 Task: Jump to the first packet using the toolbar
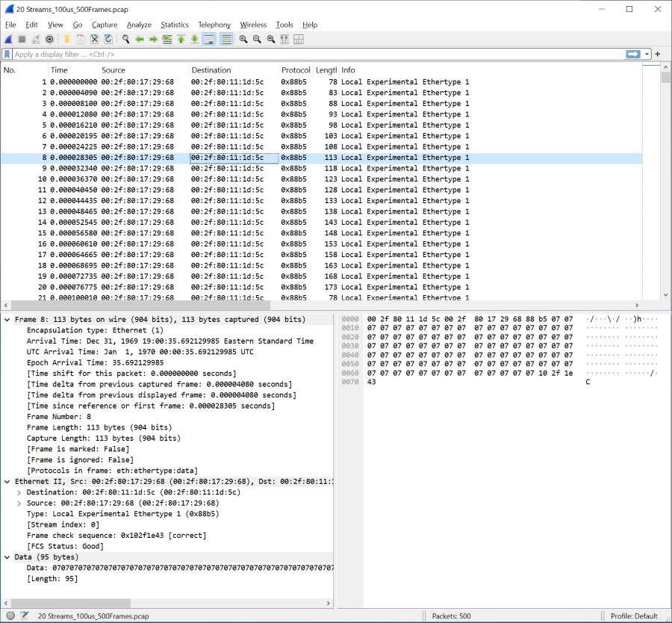181,39
